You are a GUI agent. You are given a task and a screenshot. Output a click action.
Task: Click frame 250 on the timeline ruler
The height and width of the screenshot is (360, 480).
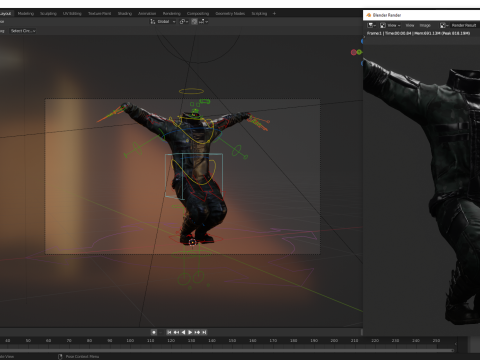coord(436,341)
